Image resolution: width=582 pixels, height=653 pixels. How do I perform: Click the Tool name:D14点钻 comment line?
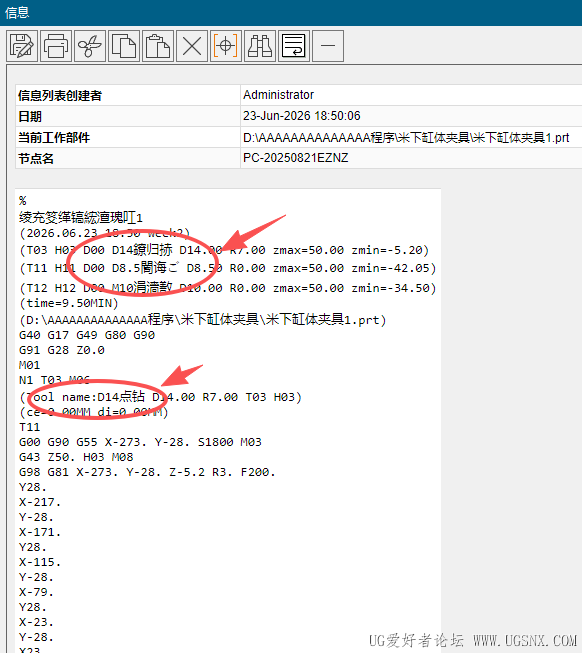pos(160,397)
